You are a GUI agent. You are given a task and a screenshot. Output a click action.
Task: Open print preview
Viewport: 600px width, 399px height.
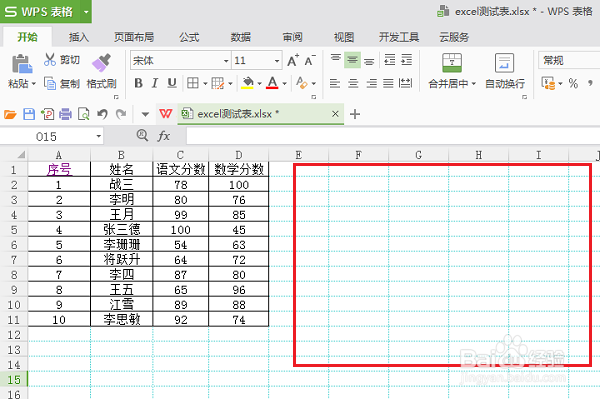click(x=83, y=114)
